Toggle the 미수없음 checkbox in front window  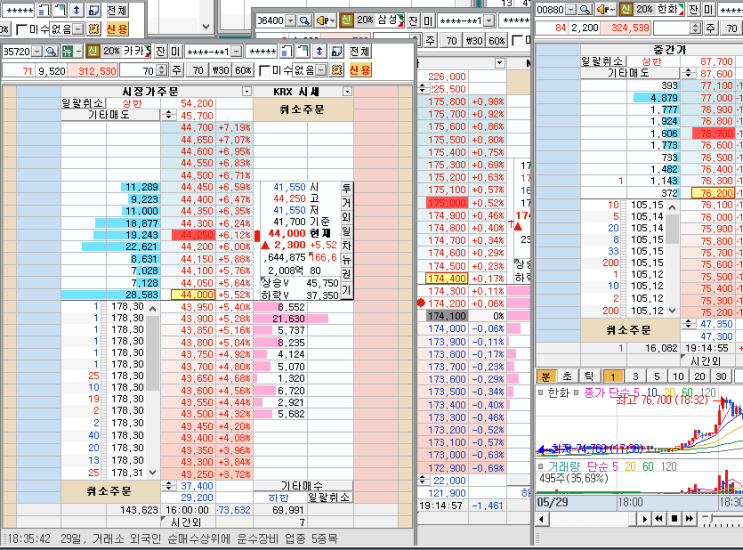click(x=264, y=71)
